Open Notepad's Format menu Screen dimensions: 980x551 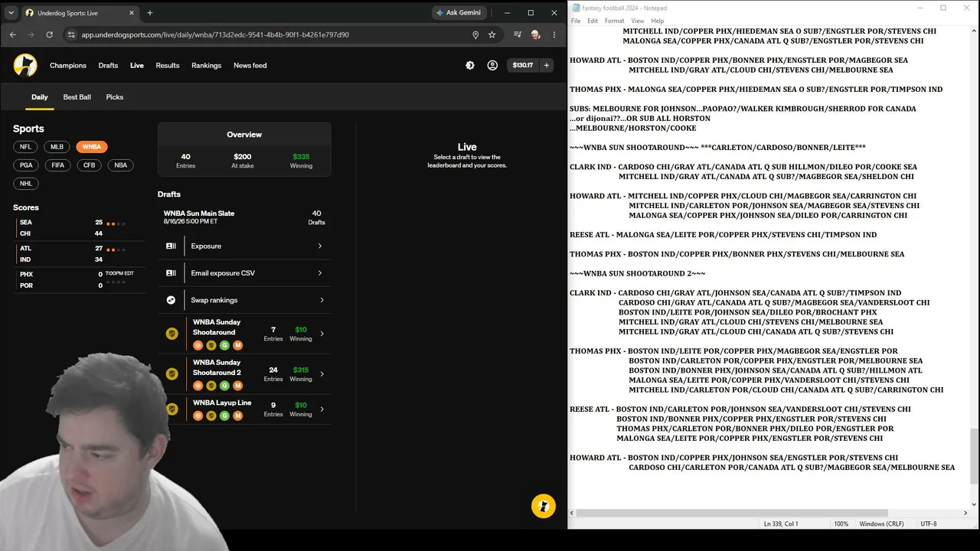click(x=615, y=21)
